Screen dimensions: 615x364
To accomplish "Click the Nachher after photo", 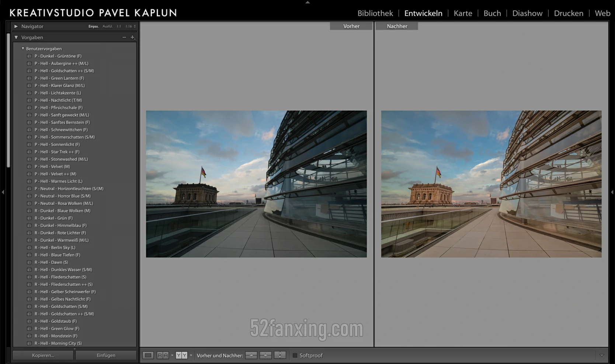I will point(491,184).
